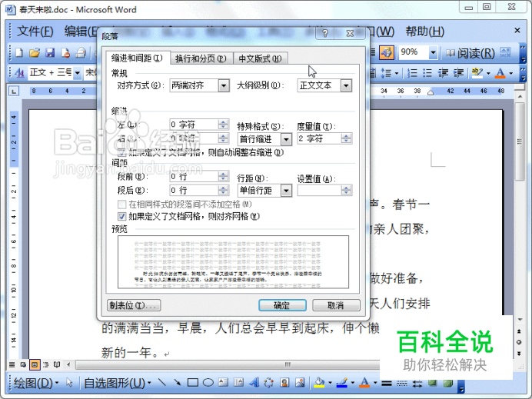
Task: Open the Styles and Formatting pane icon
Action: point(19,72)
